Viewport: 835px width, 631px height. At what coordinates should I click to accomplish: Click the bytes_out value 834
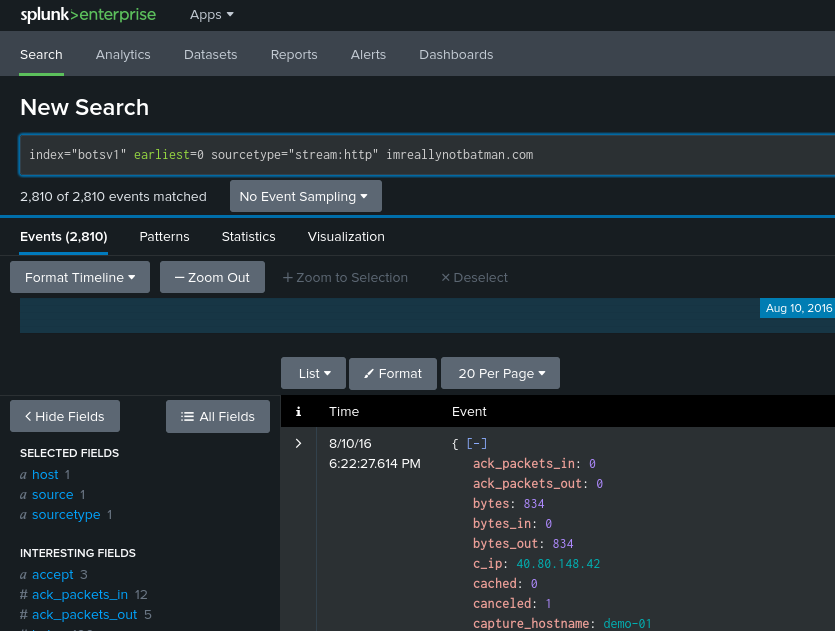pos(563,544)
